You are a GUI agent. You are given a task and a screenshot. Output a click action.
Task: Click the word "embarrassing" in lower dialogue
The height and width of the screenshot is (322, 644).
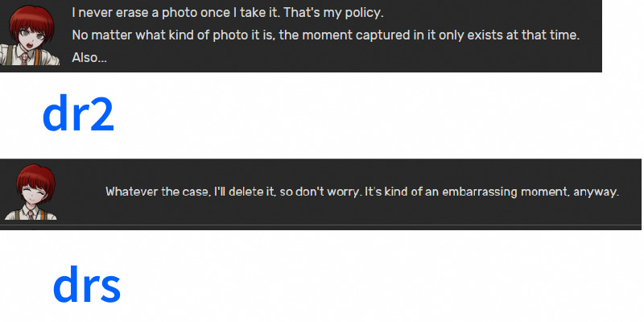tap(479, 192)
